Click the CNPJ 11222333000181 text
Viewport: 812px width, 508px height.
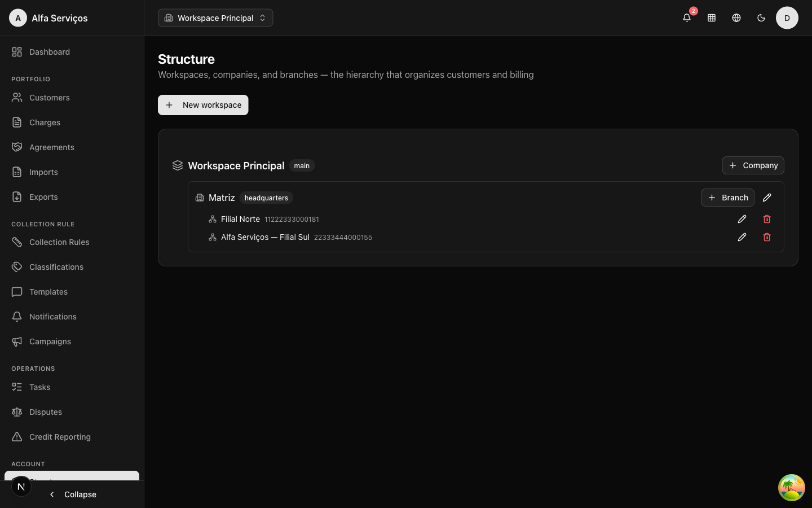[x=292, y=220]
